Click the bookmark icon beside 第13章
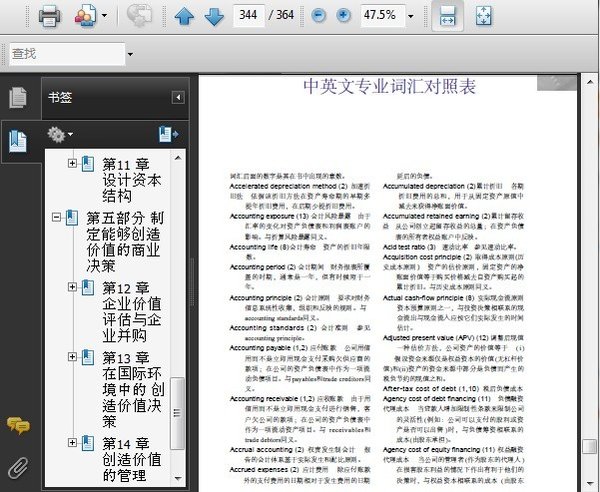Screen dimensions: 600x492 tap(88, 357)
